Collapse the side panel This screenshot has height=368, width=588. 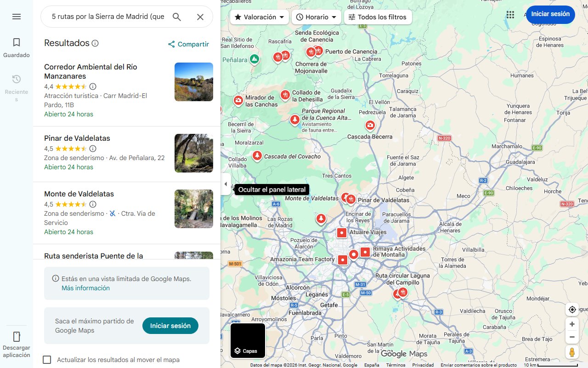pos(226,184)
